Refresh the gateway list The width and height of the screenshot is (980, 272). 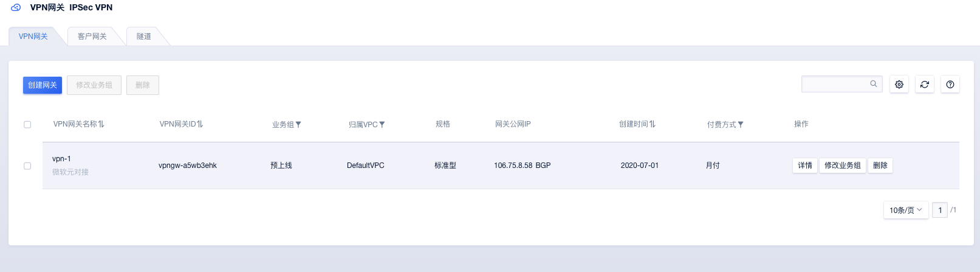pos(925,85)
